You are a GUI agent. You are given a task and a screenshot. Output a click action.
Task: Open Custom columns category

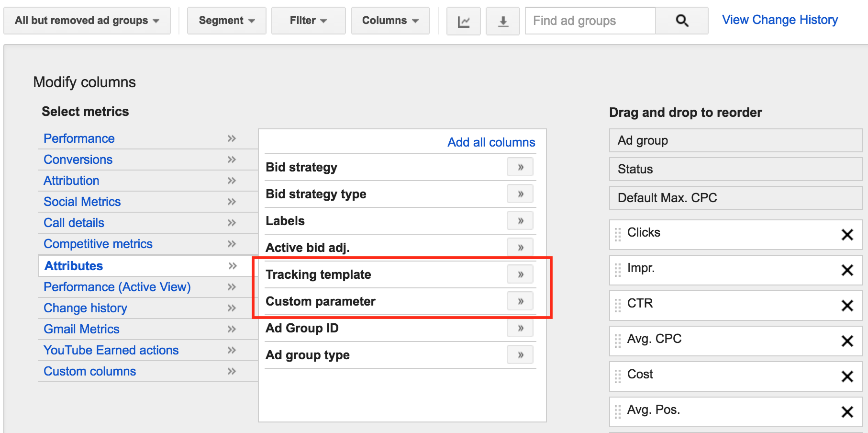(x=90, y=371)
